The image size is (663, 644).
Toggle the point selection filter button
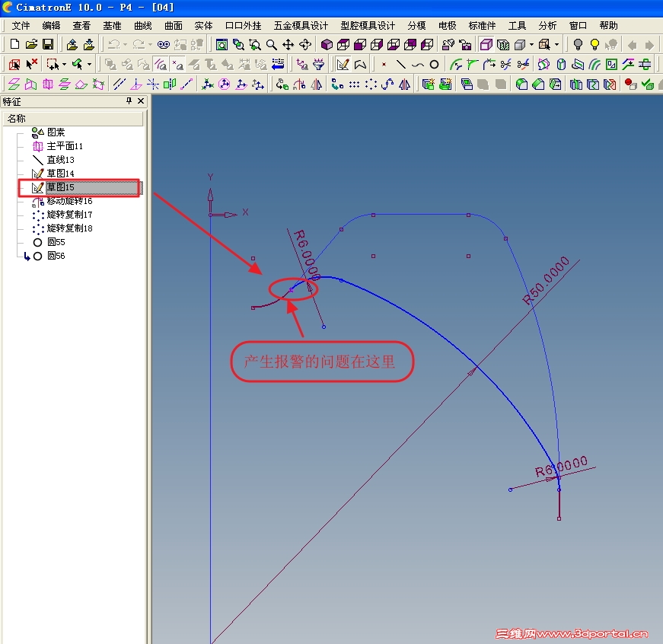(177, 64)
